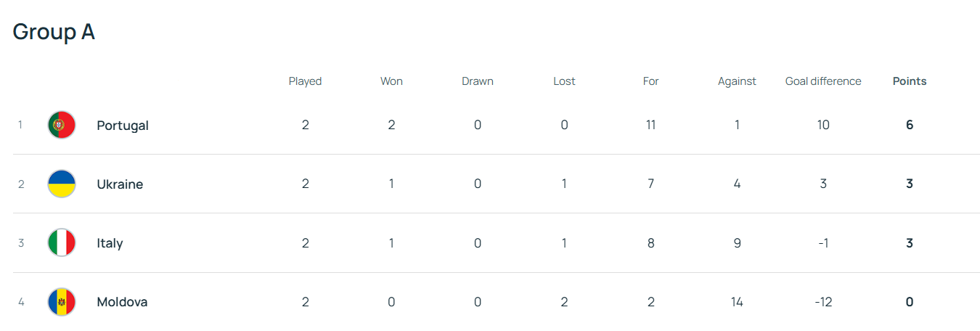Click the Group A heading
The width and height of the screenshot is (980, 331).
tap(54, 32)
